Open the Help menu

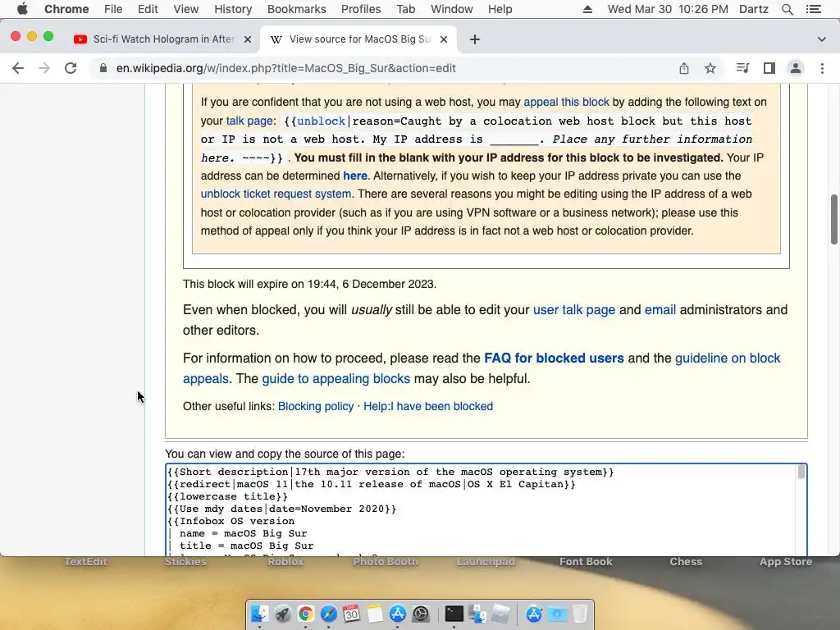pos(500,9)
